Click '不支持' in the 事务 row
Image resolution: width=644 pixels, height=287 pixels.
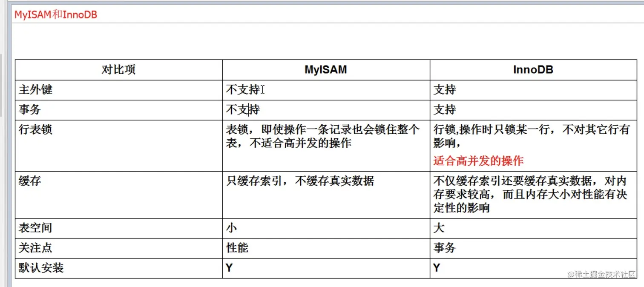[243, 110]
